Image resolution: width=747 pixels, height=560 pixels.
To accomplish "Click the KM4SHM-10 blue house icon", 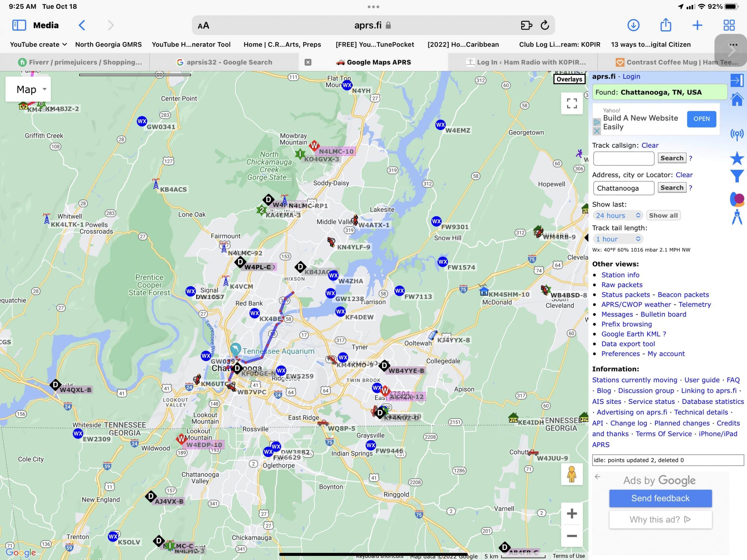I will pyautogui.click(x=484, y=290).
